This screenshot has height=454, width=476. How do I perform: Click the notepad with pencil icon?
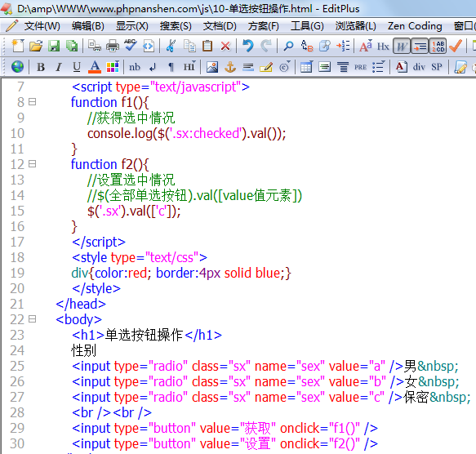point(460,67)
